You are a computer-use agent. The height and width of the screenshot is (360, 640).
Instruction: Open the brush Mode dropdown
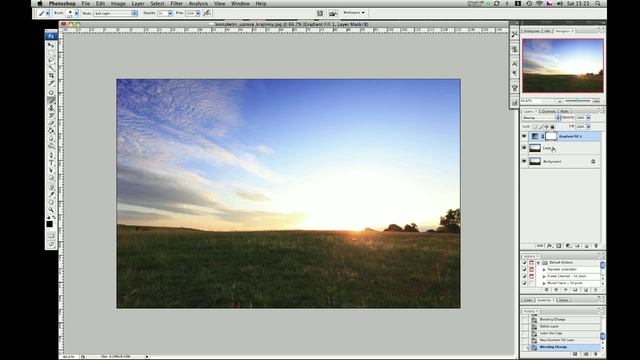coord(116,13)
